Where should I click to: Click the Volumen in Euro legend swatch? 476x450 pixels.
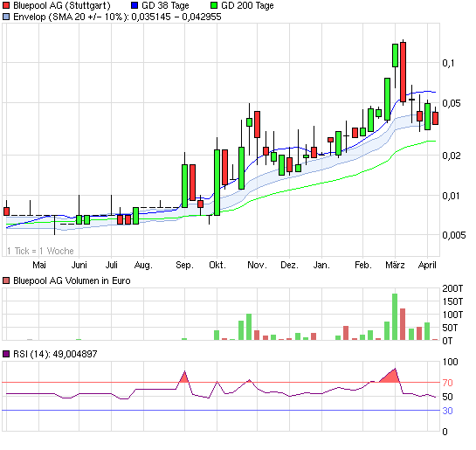(x=6, y=280)
